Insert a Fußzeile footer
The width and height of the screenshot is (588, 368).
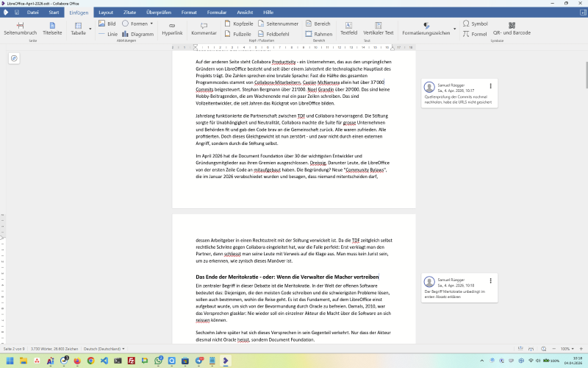[237, 34]
